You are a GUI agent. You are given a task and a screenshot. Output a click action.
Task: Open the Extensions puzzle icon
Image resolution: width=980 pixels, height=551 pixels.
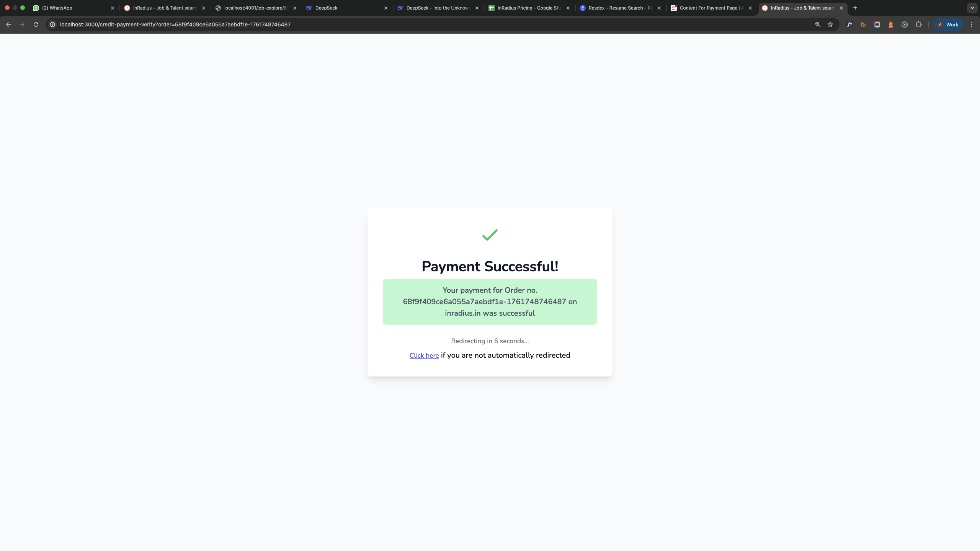tap(918, 24)
